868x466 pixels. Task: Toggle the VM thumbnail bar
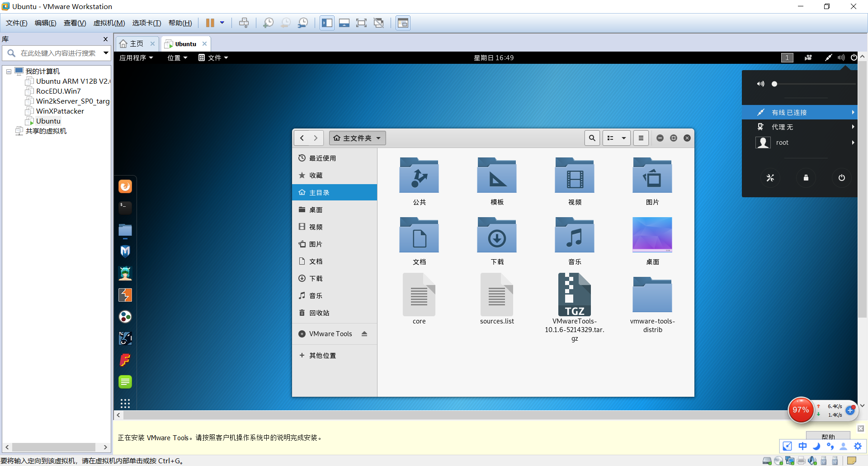click(344, 23)
